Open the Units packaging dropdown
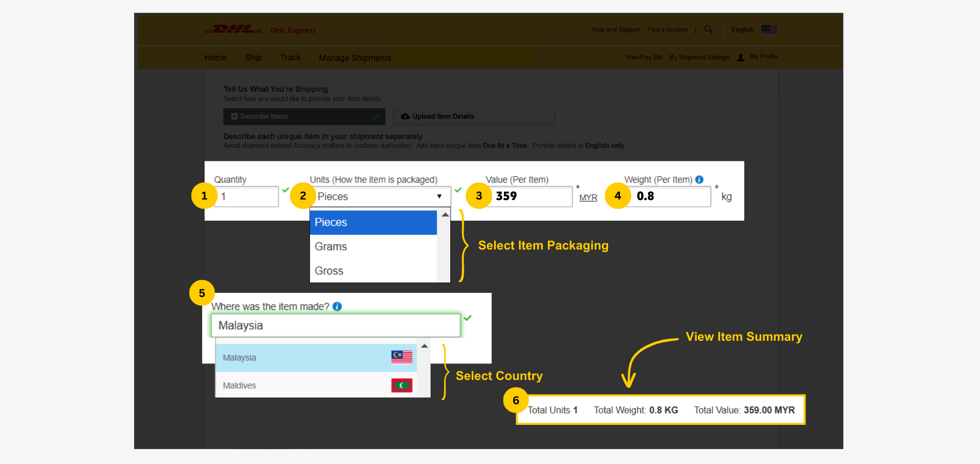The width and height of the screenshot is (980, 464). click(x=381, y=196)
